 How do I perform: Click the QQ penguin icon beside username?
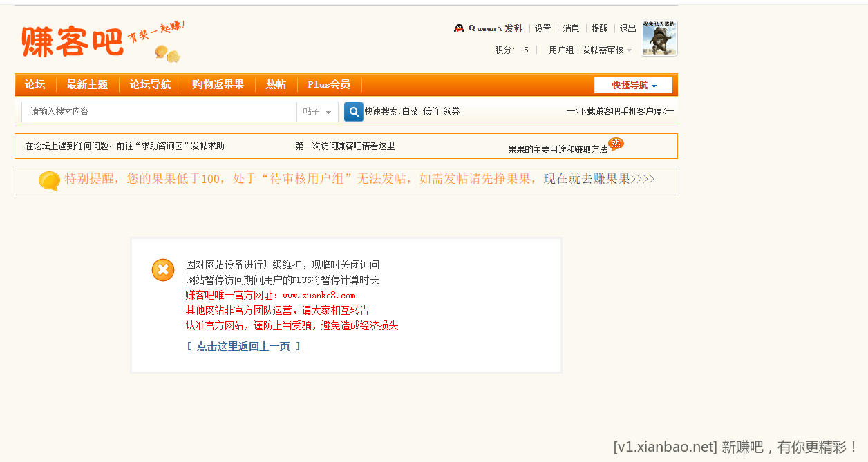tap(459, 28)
